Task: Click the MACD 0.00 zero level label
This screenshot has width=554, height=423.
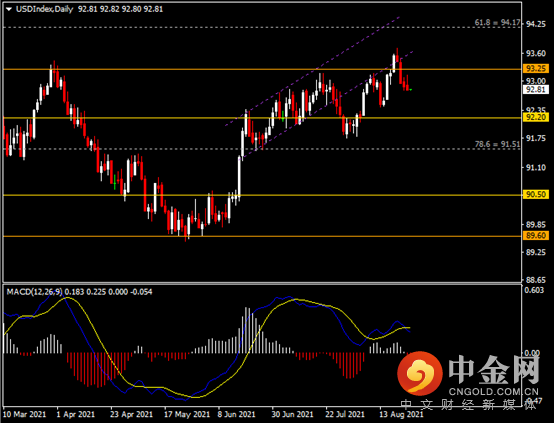Action: point(532,353)
